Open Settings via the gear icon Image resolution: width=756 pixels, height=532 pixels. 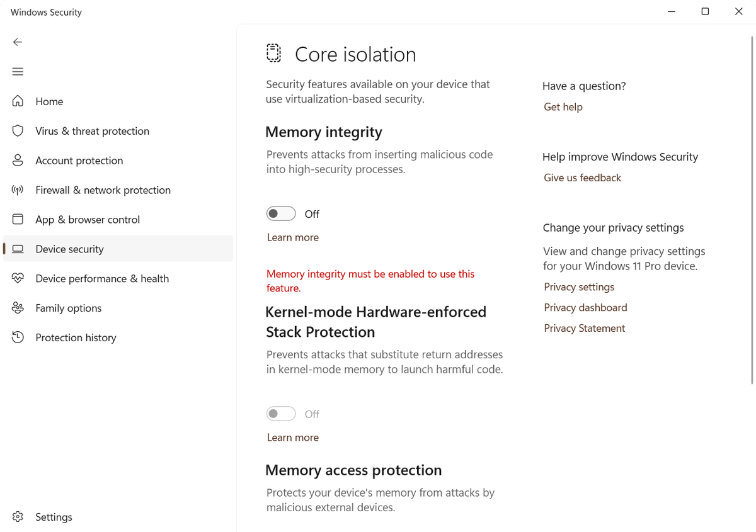pyautogui.click(x=18, y=517)
